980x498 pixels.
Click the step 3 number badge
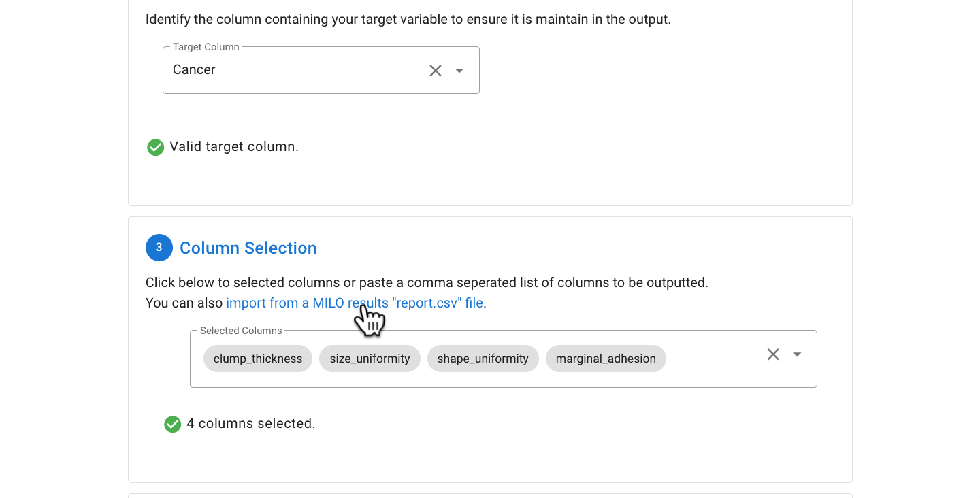(159, 248)
